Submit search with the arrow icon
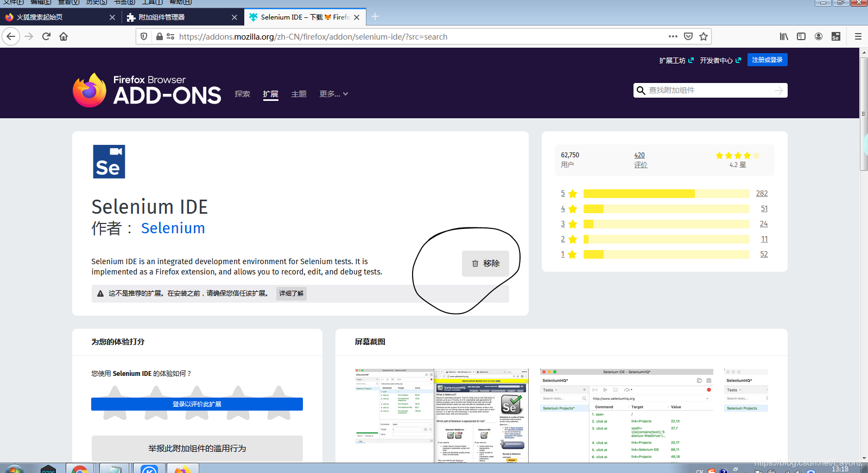The height and width of the screenshot is (473, 868). [779, 91]
